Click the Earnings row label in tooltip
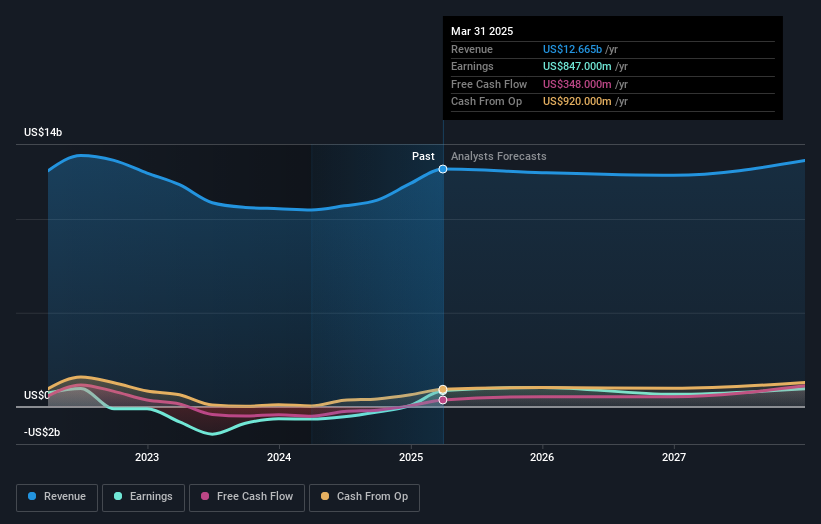This screenshot has width=821, height=524. [472, 66]
